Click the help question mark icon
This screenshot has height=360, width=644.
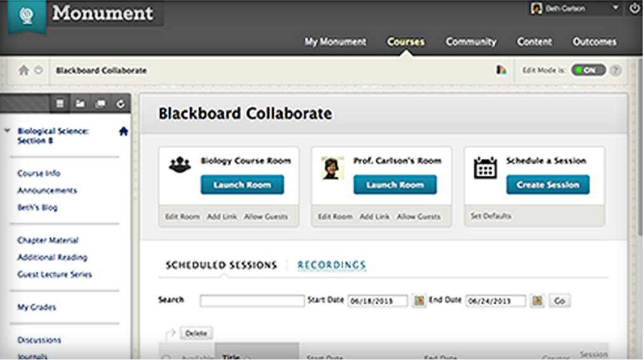tap(615, 70)
